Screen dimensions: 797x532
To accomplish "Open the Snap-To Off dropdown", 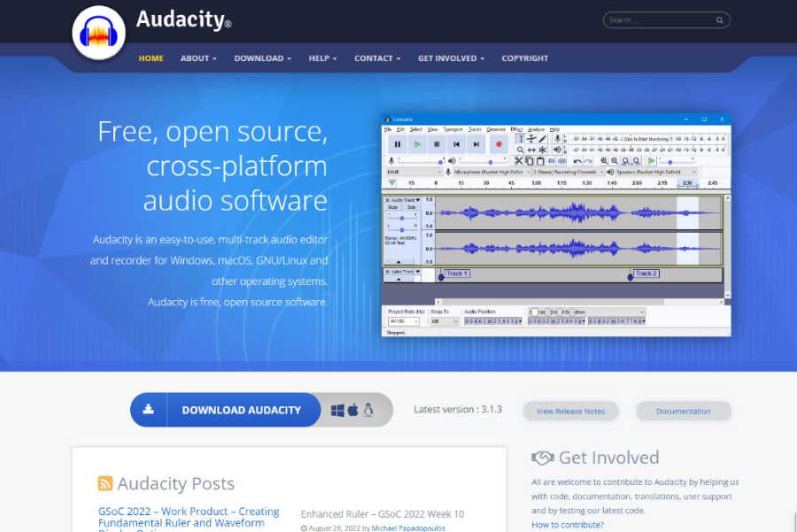I will point(445,321).
